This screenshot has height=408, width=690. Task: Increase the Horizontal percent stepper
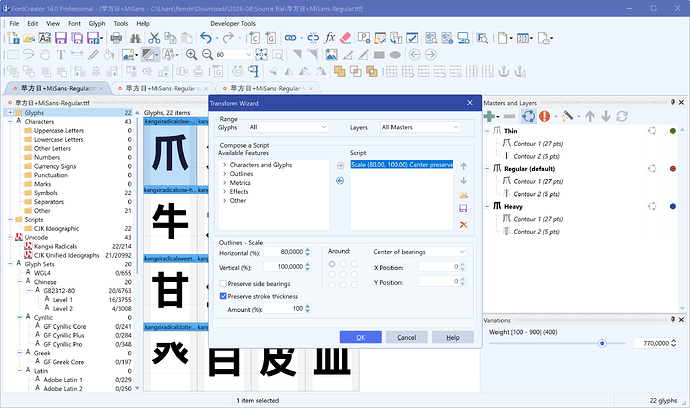[308, 250]
